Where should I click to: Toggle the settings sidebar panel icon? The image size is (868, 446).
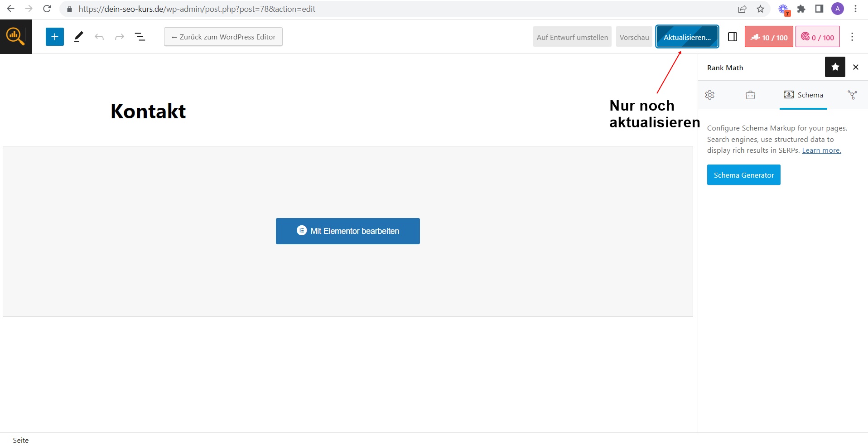pos(732,37)
